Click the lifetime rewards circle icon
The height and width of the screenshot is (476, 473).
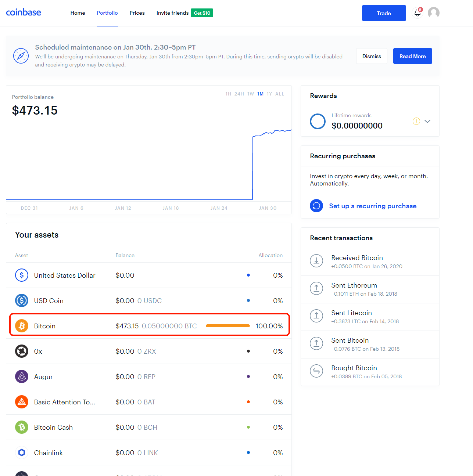[318, 121]
